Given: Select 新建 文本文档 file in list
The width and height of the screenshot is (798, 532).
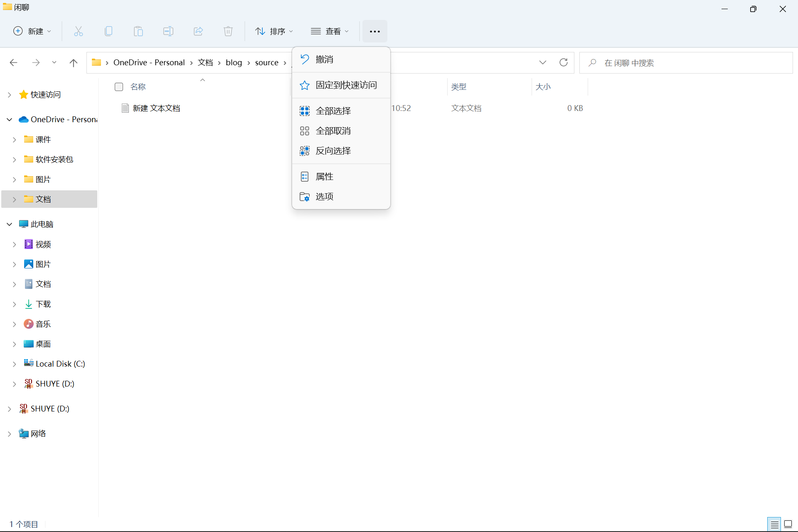Looking at the screenshot, I should (156, 108).
